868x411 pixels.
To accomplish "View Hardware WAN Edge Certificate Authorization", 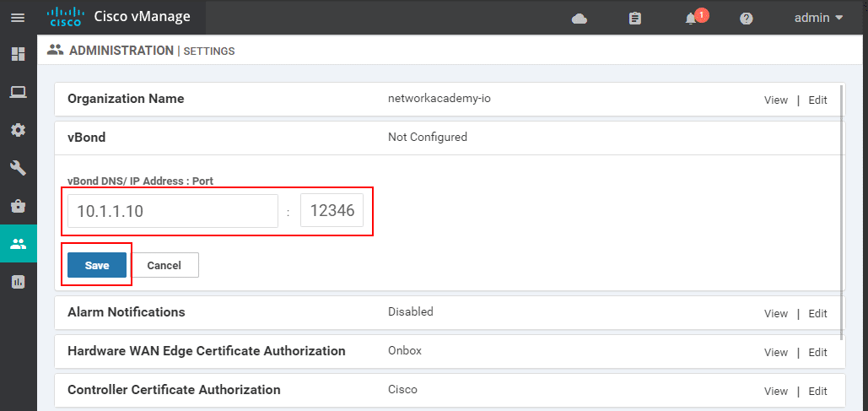I will click(775, 352).
